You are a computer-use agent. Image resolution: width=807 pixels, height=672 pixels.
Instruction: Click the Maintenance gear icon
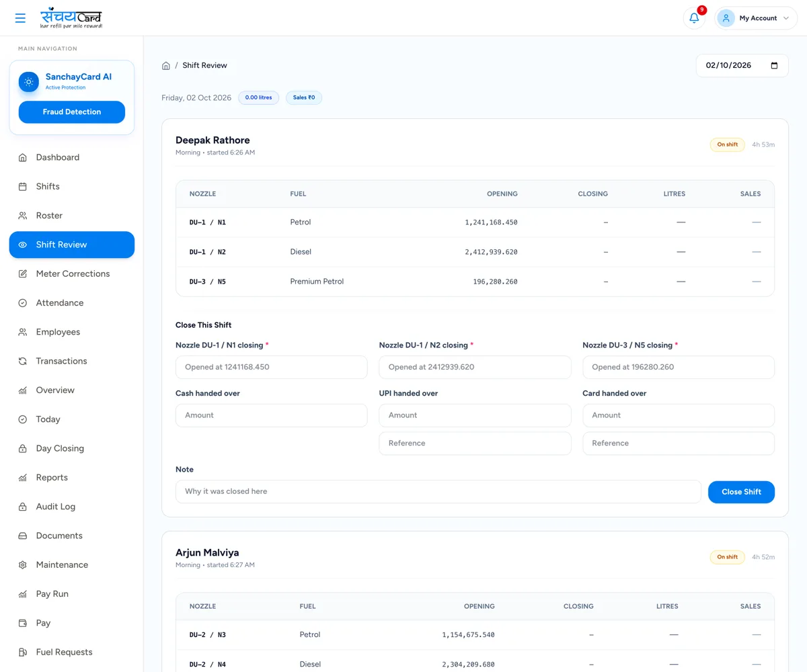point(23,565)
